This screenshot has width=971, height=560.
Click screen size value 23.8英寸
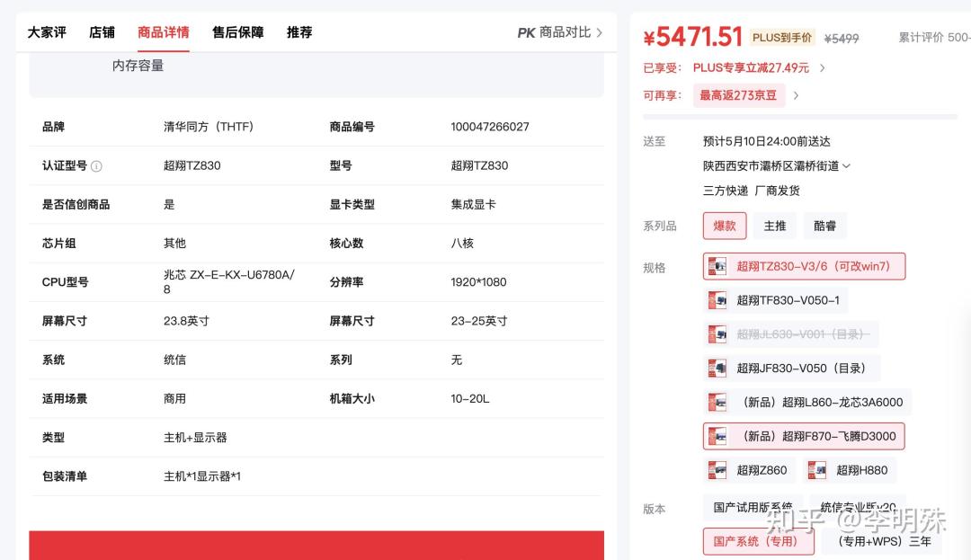pyautogui.click(x=186, y=321)
